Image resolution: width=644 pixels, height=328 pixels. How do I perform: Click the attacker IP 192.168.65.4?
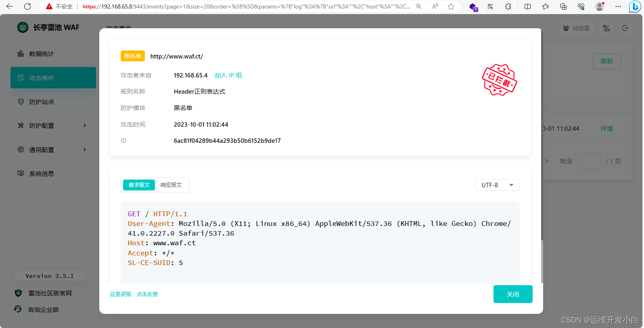[x=190, y=75]
